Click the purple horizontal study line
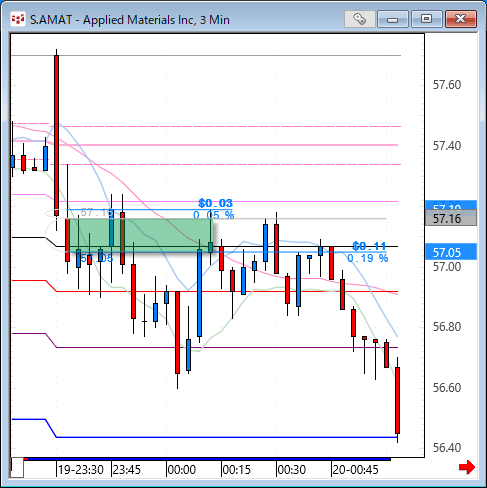Viewport: 487px width, 488px height. click(227, 347)
